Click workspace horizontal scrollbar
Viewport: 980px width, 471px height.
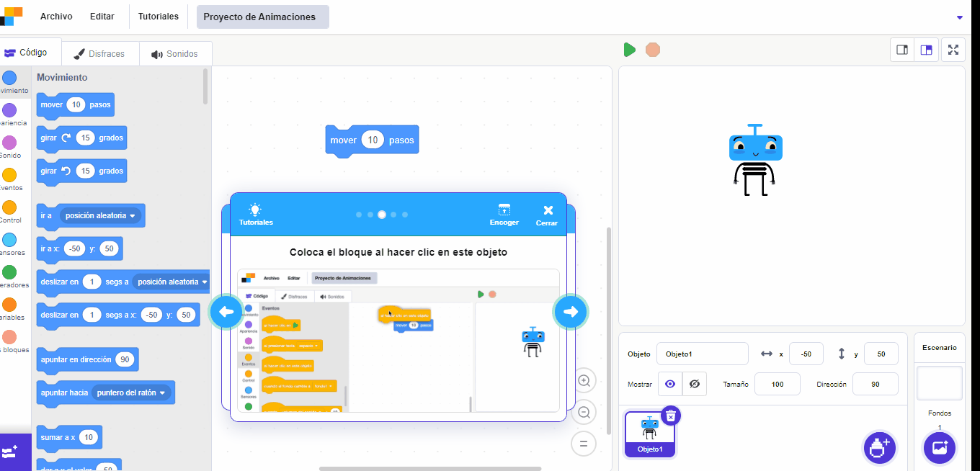coord(430,468)
